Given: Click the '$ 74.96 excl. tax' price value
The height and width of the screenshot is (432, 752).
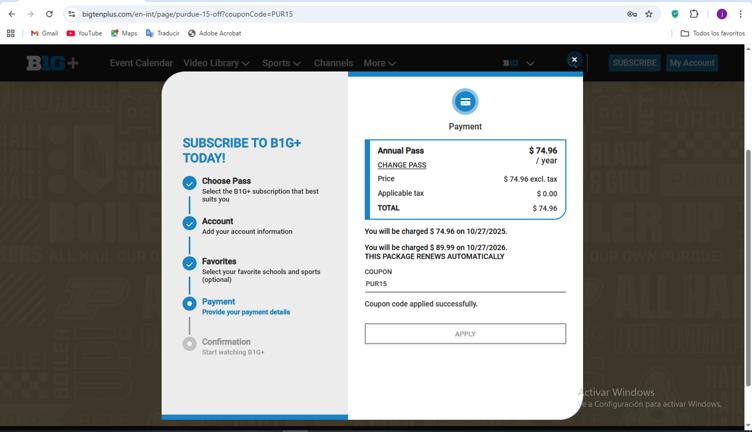Looking at the screenshot, I should pos(530,179).
